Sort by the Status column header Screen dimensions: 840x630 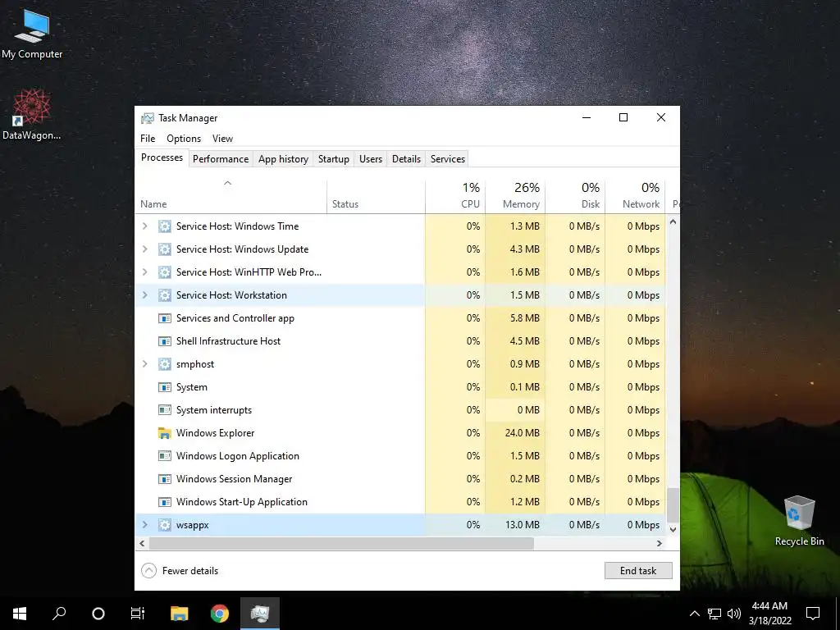tap(376, 197)
